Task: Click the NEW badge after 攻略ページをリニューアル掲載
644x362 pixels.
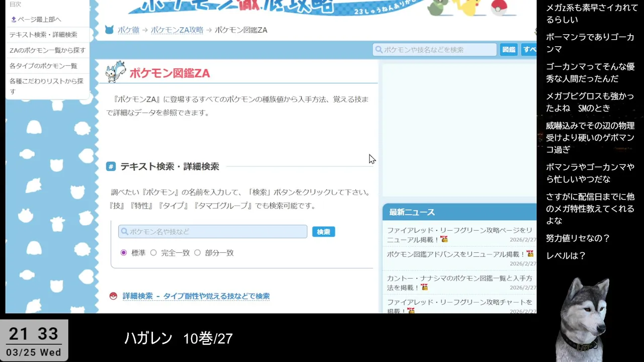Action: pyautogui.click(x=444, y=239)
